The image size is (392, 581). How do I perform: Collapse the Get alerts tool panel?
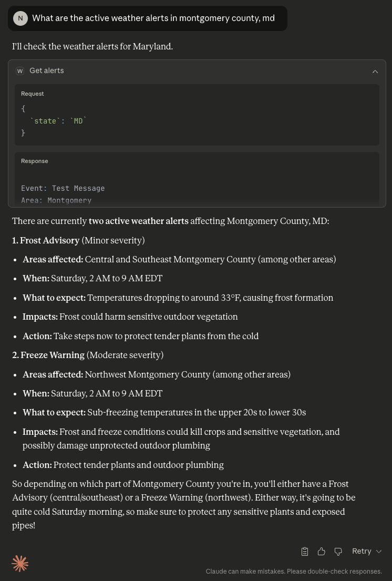pyautogui.click(x=375, y=72)
